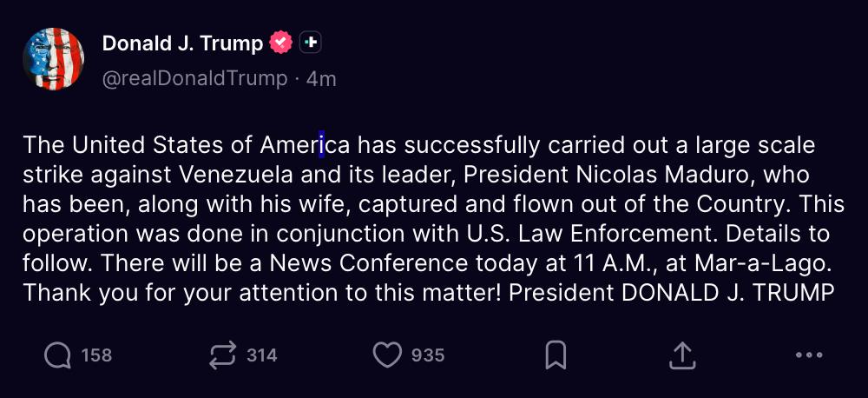Open replies with the speech bubble icon
This screenshot has height=398, width=868.
58,355
